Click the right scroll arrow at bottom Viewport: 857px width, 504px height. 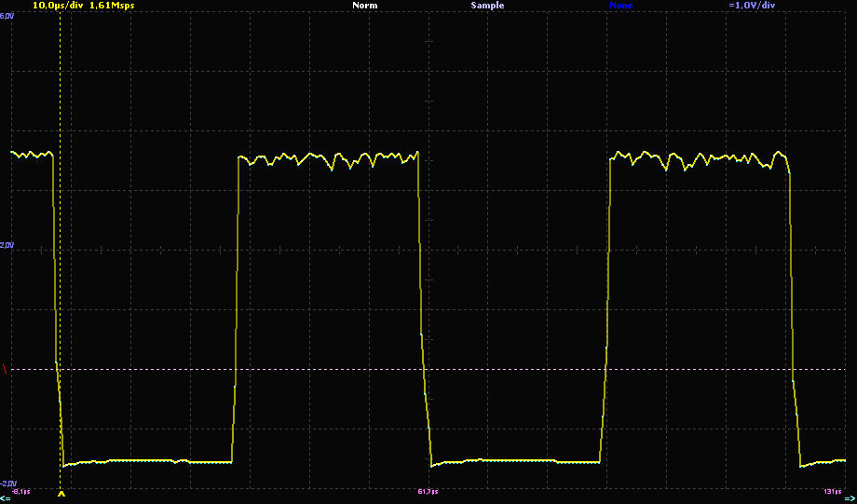pos(850,499)
